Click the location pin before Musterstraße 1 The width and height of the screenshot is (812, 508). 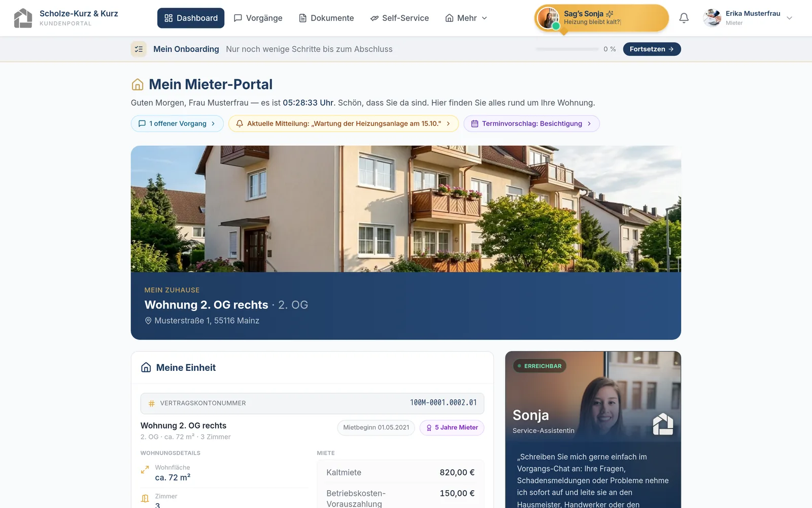[148, 321]
